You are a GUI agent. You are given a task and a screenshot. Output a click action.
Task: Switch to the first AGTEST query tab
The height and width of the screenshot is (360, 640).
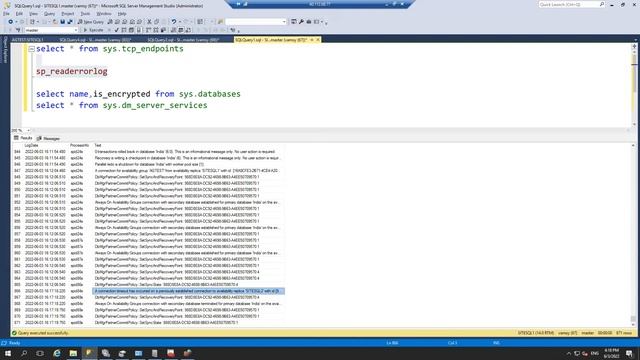27,40
